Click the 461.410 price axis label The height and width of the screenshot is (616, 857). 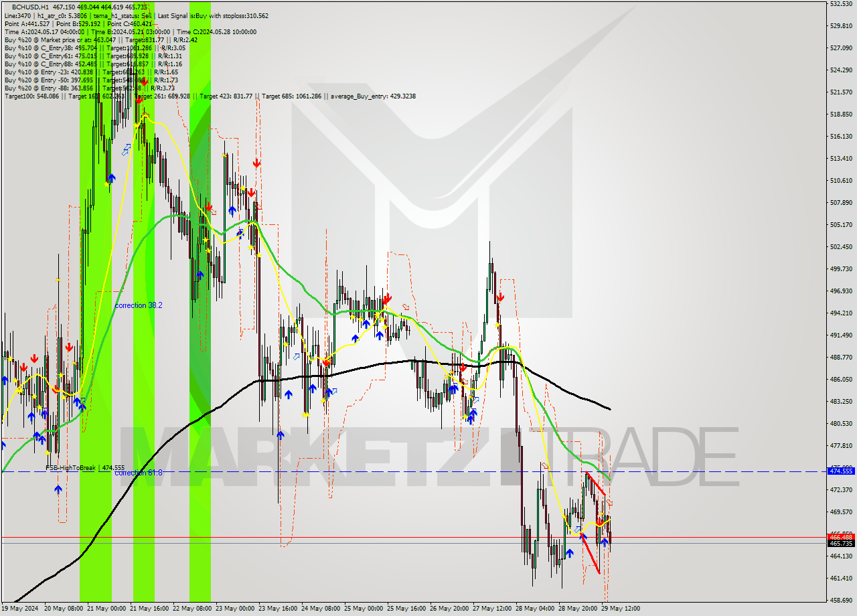(840, 579)
